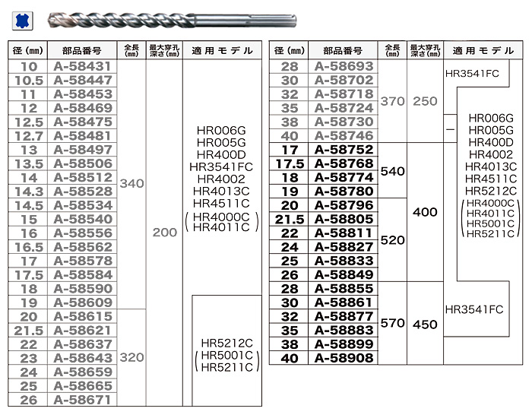The width and height of the screenshot is (532, 418).
Task: Select part number A-58590
Action: (83, 289)
